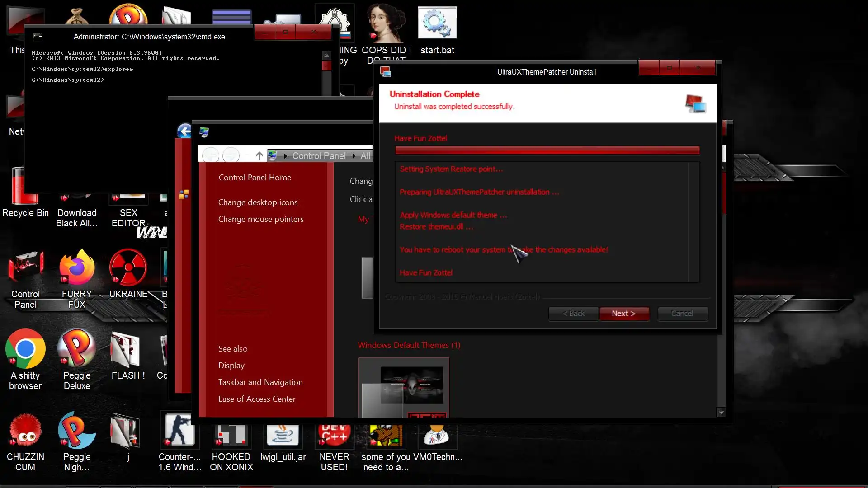Select the Windows Default theme thumbnail

click(403, 388)
